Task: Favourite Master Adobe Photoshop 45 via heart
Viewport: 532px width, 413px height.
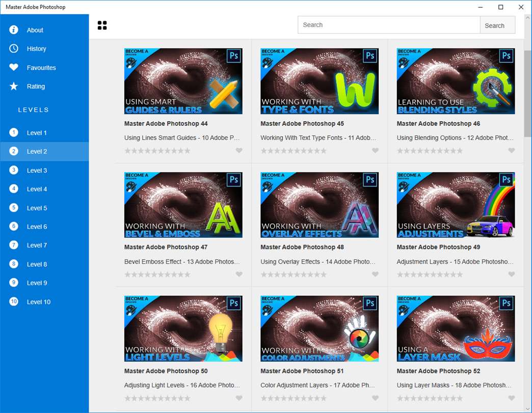Action: [375, 150]
